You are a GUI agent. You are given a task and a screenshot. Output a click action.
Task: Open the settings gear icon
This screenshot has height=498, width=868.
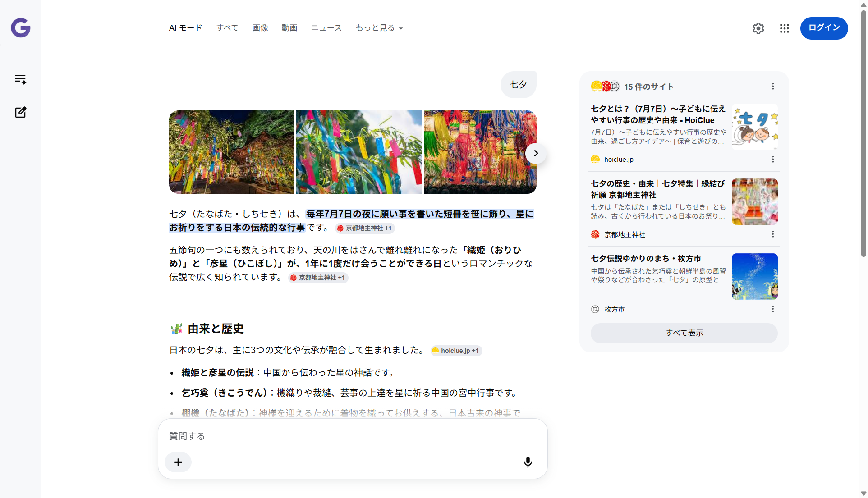758,28
